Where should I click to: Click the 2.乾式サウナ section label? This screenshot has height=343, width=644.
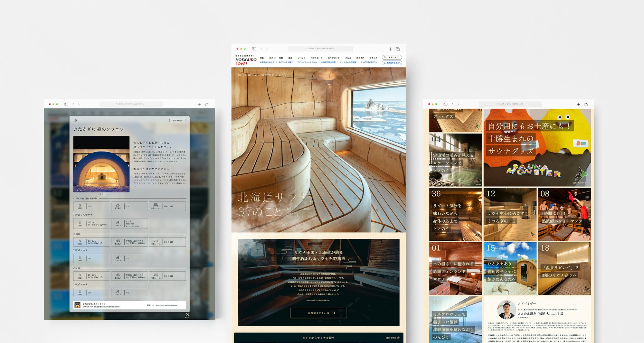coord(80,250)
